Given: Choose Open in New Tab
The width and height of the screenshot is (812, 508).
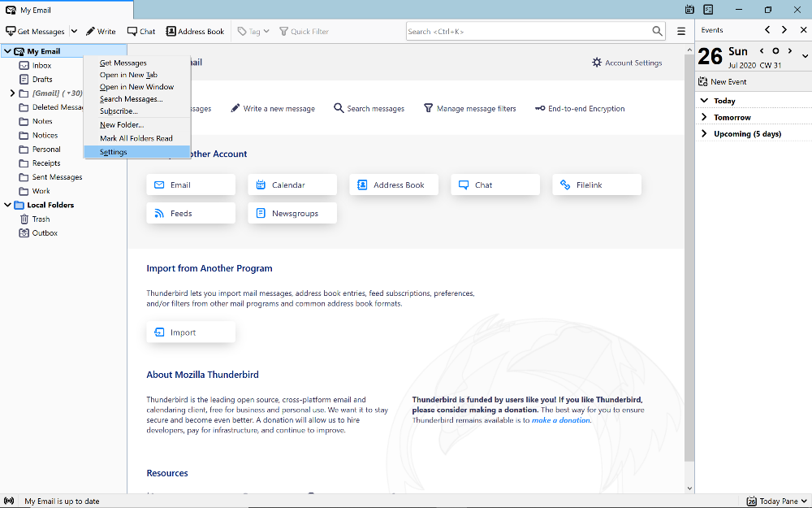Looking at the screenshot, I should point(137,75).
